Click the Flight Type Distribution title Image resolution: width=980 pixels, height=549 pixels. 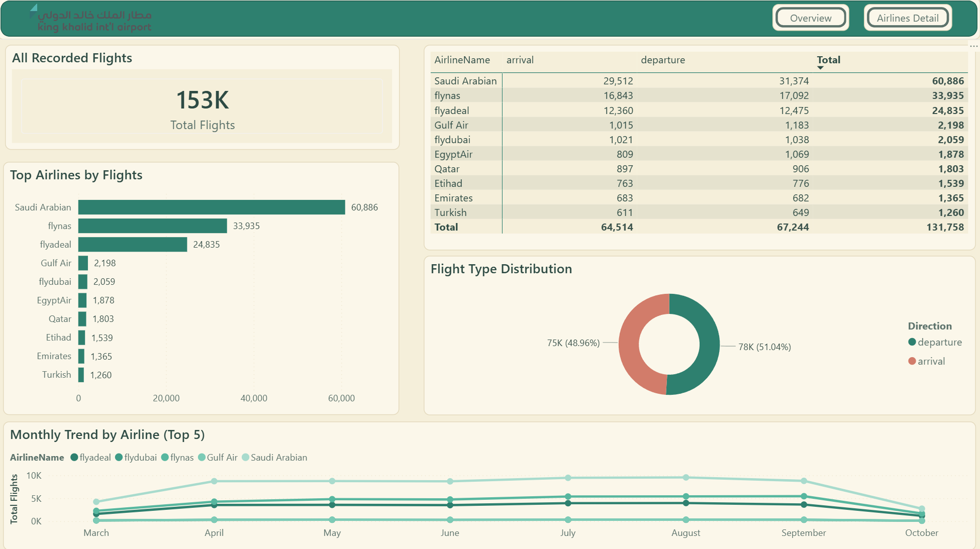[x=501, y=269]
